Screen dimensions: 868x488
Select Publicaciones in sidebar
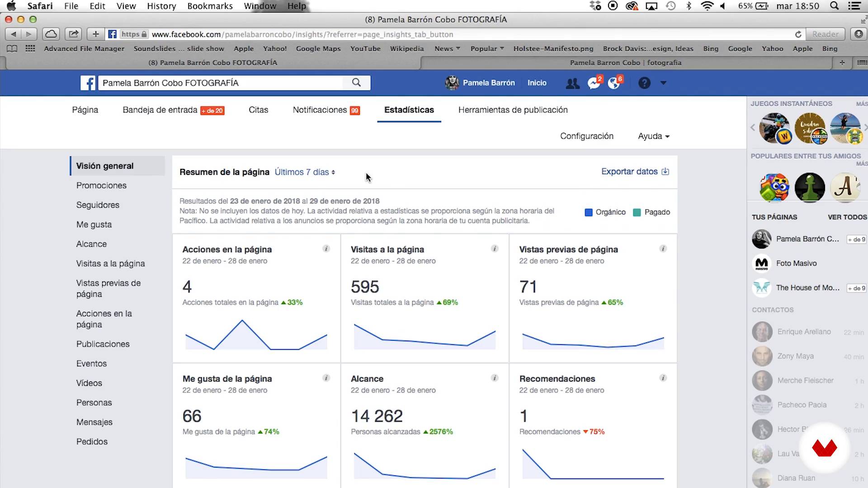[103, 344]
